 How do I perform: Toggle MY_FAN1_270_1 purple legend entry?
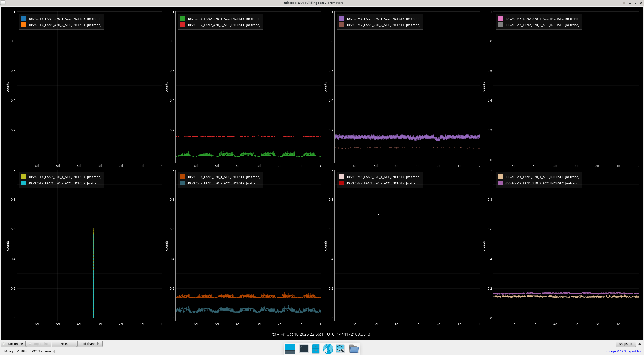pyautogui.click(x=383, y=19)
